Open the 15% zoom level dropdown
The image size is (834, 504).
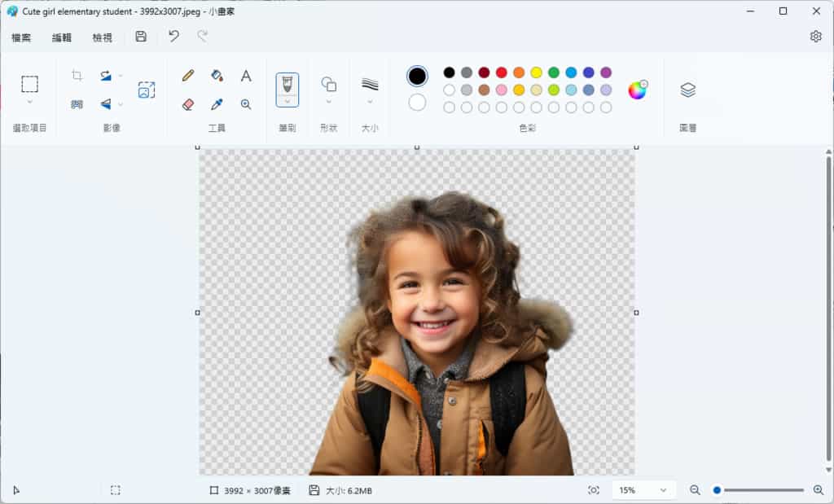point(643,490)
